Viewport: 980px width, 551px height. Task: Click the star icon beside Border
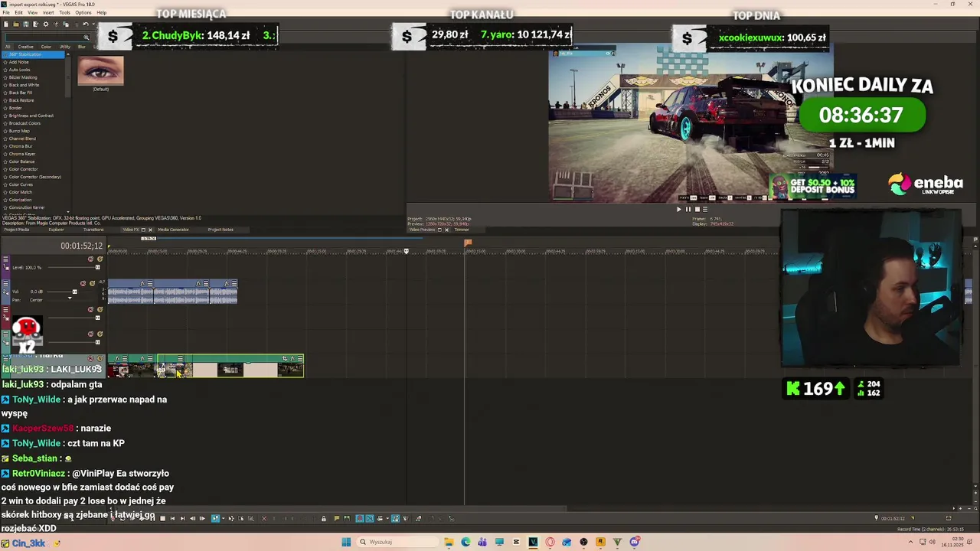(x=5, y=108)
